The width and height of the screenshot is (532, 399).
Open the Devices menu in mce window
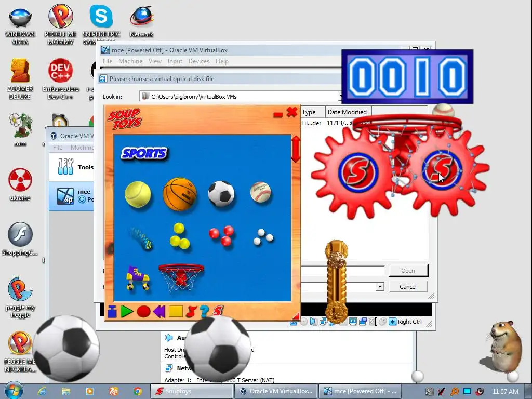tap(199, 61)
